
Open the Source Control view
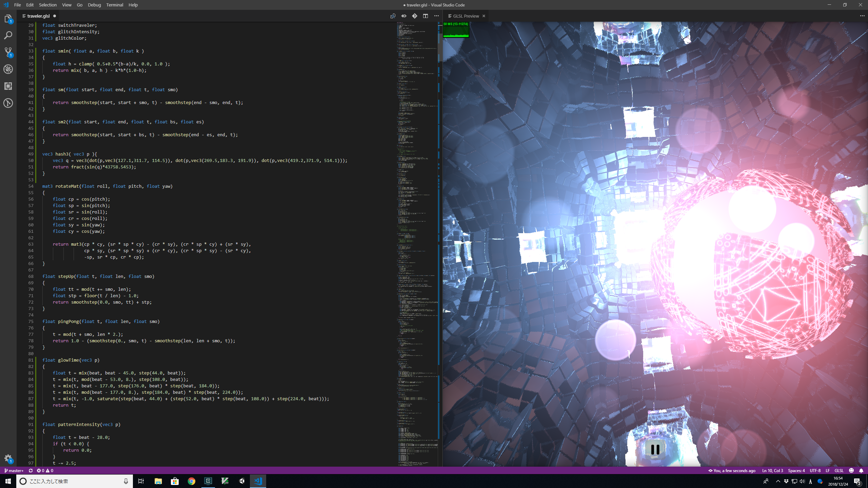[8, 52]
